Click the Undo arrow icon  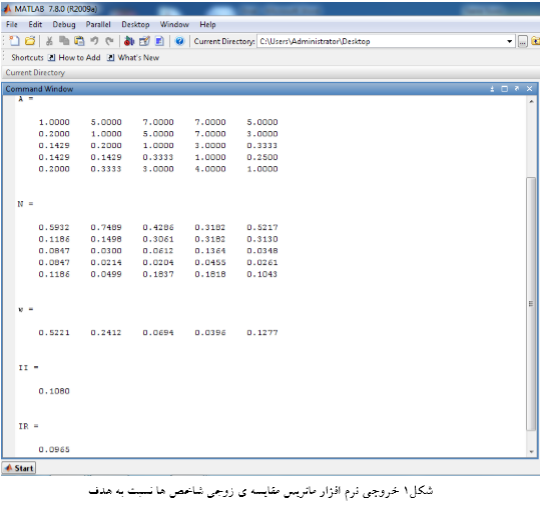94,41
